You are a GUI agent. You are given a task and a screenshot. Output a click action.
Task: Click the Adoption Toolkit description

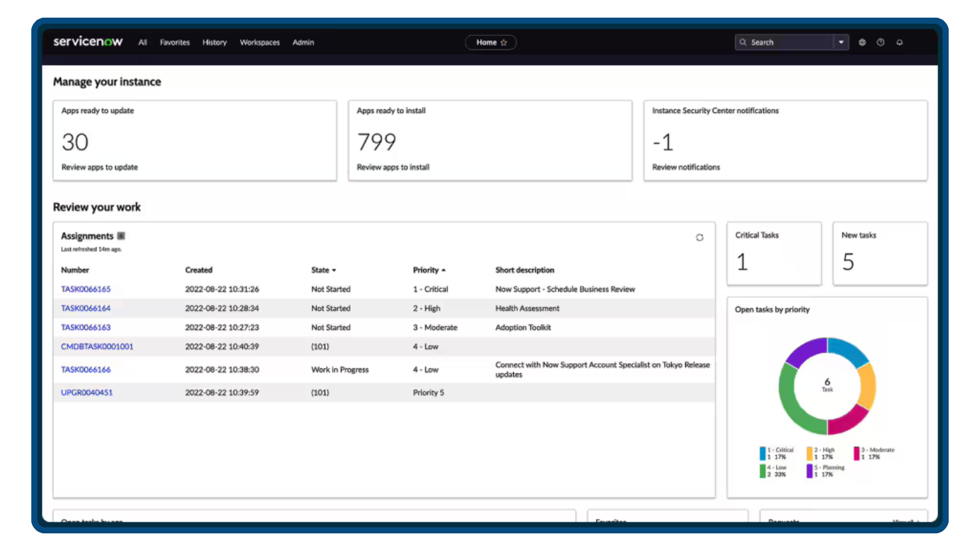point(523,327)
